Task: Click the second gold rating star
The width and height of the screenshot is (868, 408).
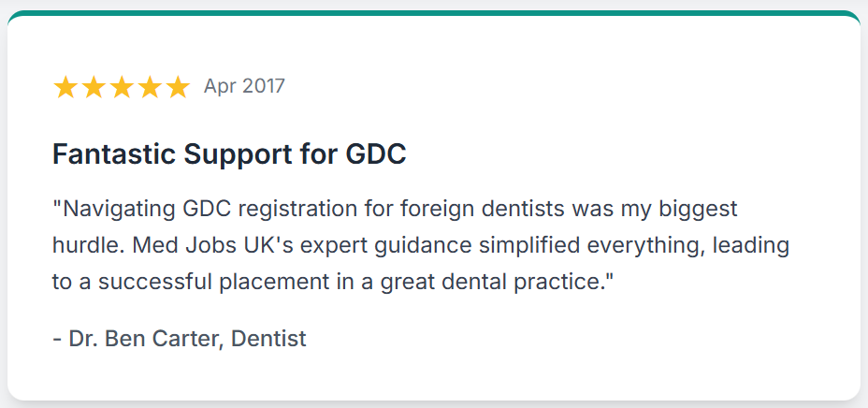Action: 94,88
